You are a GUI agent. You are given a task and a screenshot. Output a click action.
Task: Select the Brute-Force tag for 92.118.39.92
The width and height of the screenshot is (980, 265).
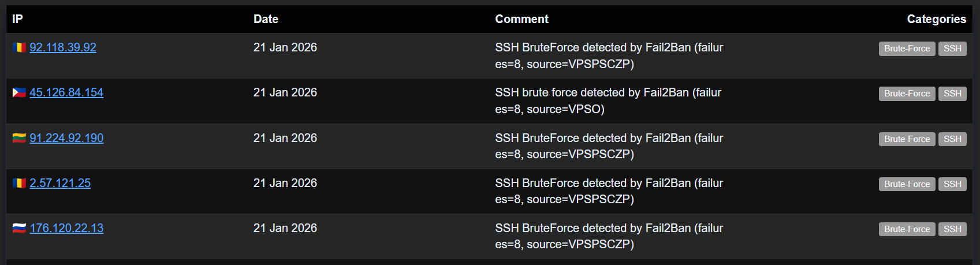(x=907, y=48)
